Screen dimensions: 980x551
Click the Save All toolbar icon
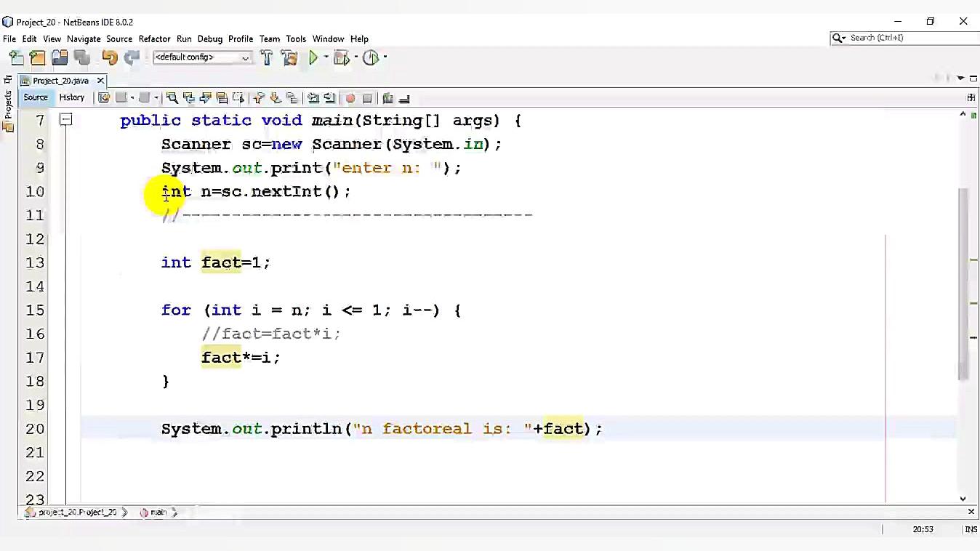(81, 57)
